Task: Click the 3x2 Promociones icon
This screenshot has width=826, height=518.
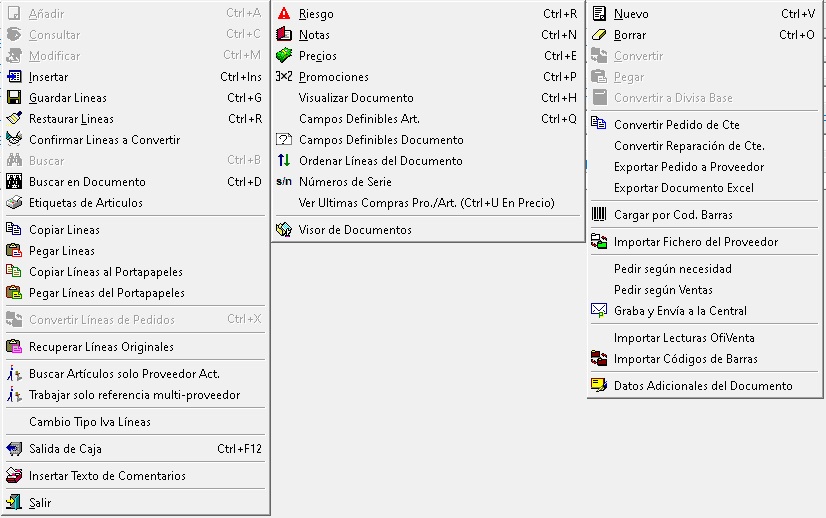Action: pyautogui.click(x=284, y=76)
